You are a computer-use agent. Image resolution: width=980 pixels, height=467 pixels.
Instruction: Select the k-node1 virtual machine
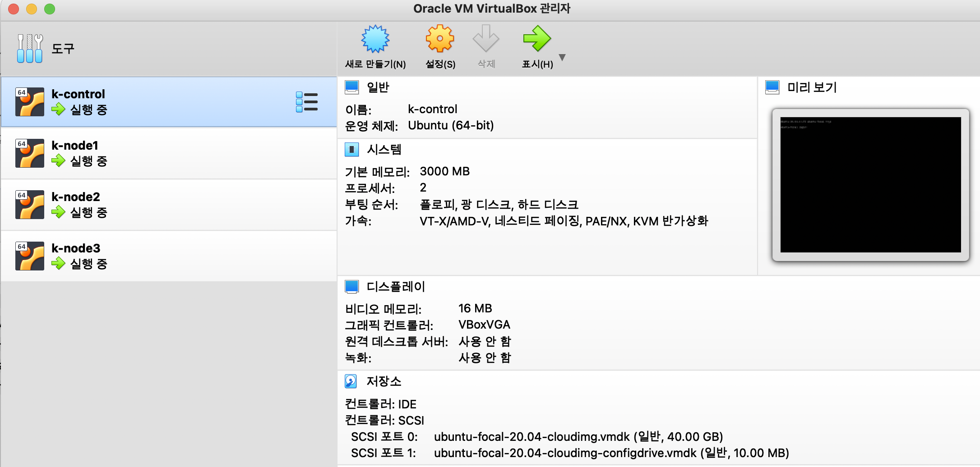(169, 153)
